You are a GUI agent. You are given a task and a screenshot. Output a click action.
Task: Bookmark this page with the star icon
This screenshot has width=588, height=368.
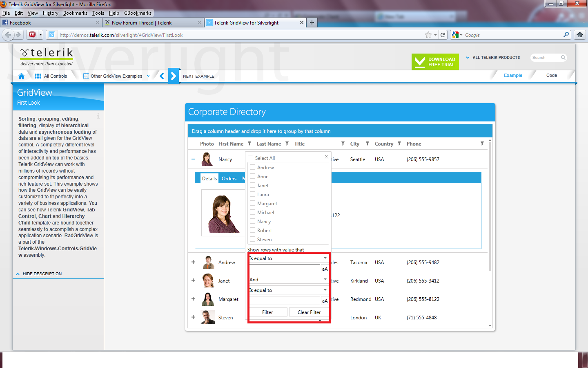[x=428, y=35]
